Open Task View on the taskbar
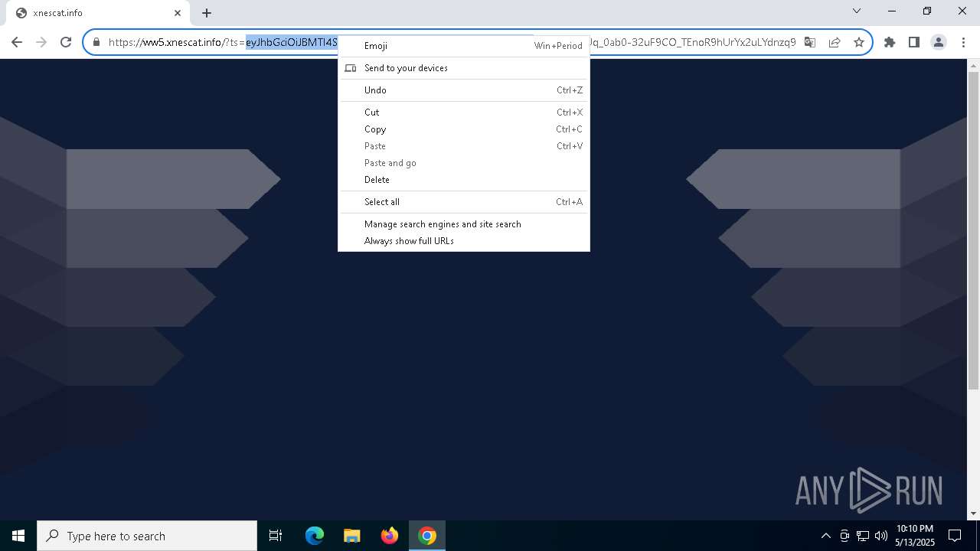The width and height of the screenshot is (980, 551). (276, 536)
